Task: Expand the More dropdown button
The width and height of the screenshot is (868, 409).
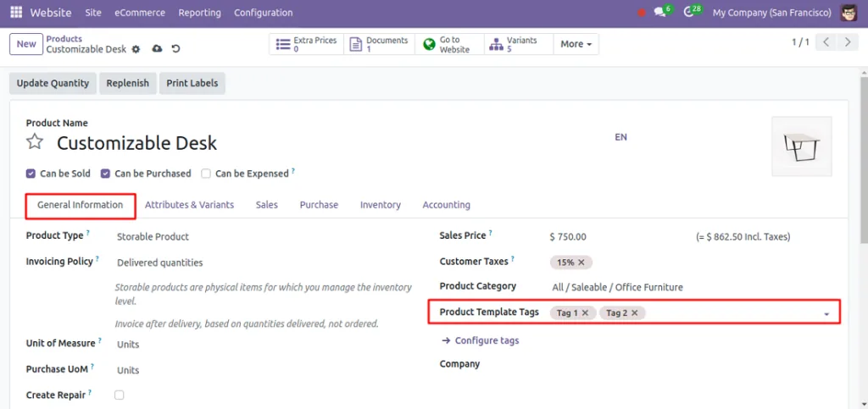Action: pos(576,44)
